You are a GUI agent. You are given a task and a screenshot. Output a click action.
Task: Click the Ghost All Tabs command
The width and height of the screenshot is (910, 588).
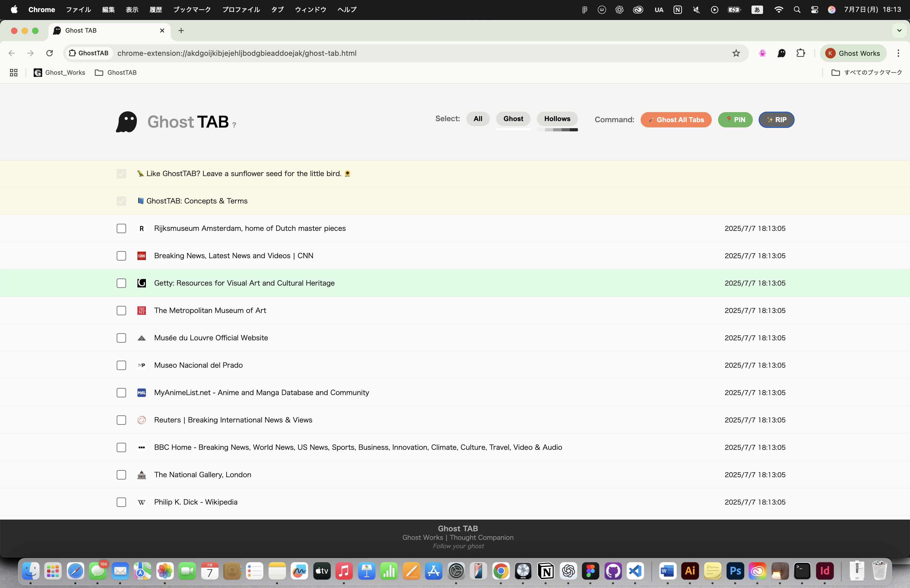(676, 120)
